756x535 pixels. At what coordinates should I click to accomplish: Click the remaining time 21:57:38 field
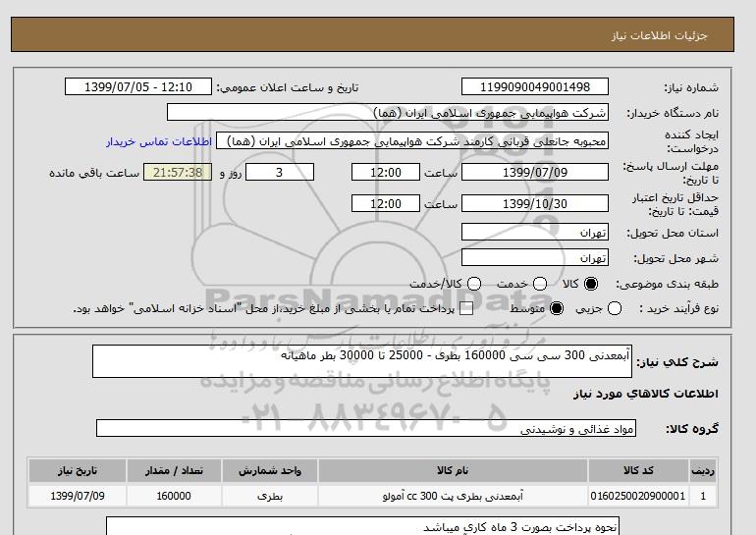pyautogui.click(x=178, y=172)
